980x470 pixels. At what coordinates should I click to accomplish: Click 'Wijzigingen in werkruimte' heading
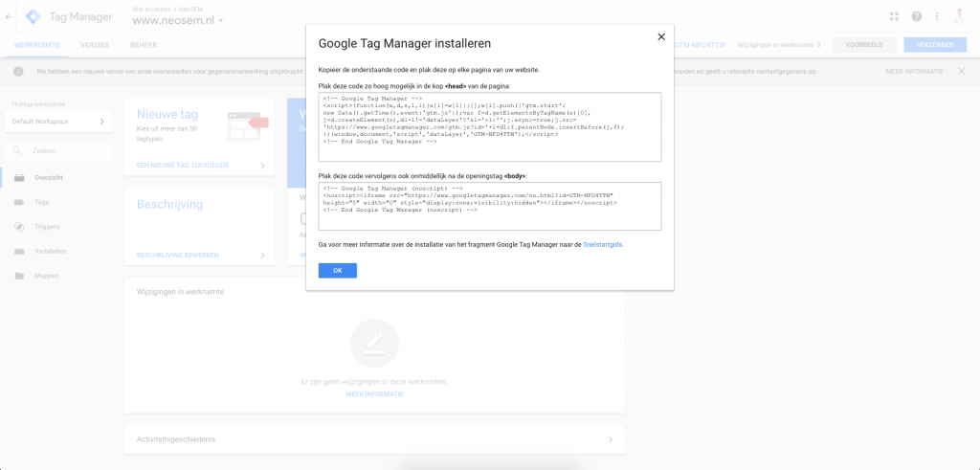click(180, 292)
